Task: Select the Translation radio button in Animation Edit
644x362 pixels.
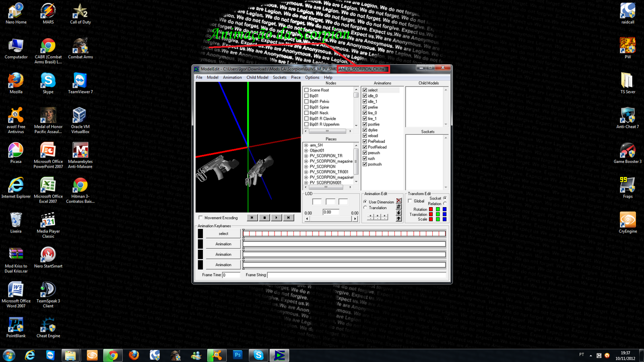Action: [365, 208]
